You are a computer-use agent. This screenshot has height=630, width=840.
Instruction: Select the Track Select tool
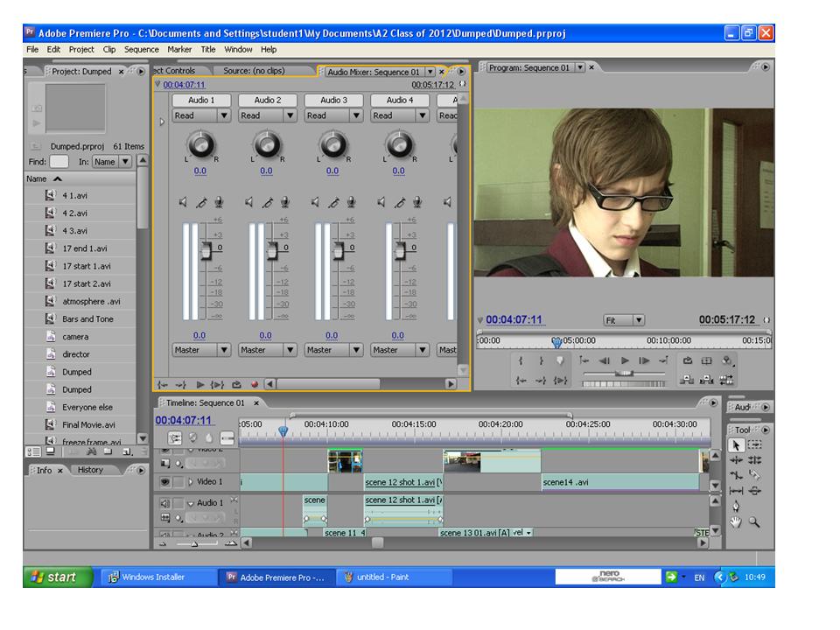coord(755,444)
